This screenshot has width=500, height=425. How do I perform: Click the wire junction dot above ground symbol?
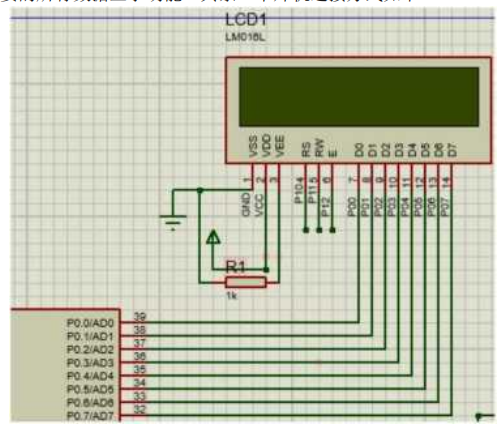(200, 190)
